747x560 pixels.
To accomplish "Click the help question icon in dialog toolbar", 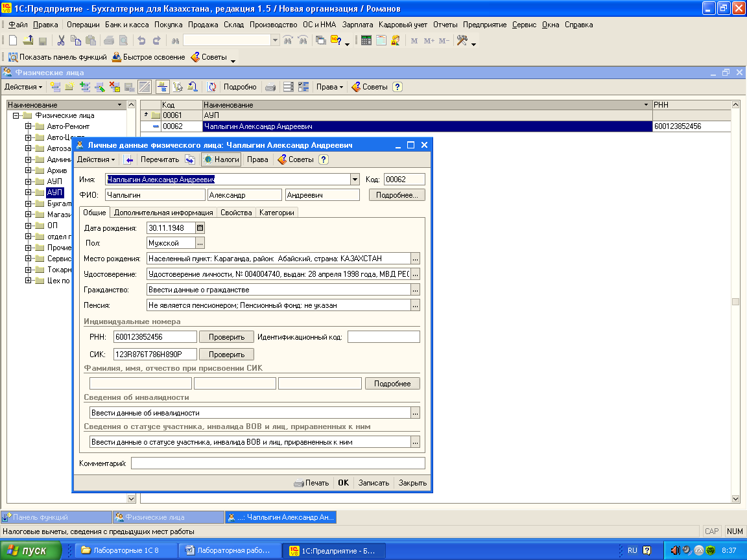I will tap(324, 159).
